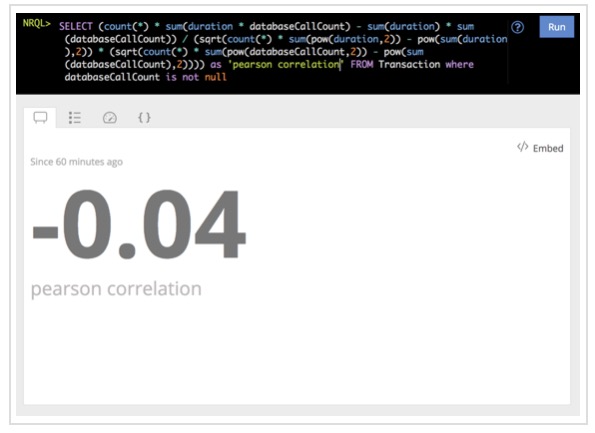
Task: Click 'pearson correlation' alias string in query
Action: 285,65
